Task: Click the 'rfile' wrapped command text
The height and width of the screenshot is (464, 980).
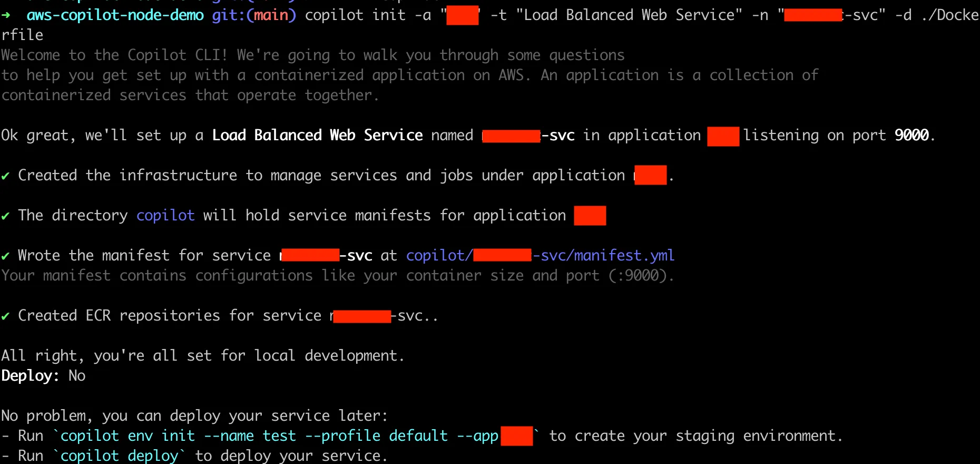Action: point(22,35)
